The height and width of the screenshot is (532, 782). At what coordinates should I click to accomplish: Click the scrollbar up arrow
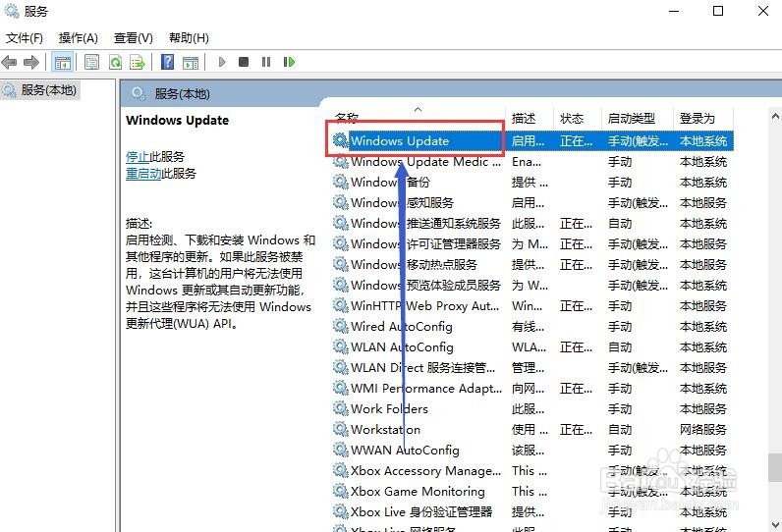(775, 116)
